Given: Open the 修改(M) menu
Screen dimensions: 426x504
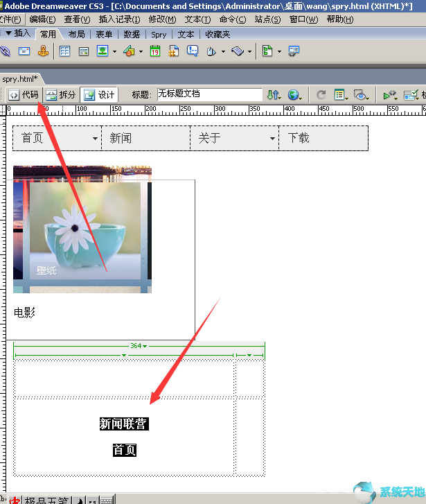Looking at the screenshot, I should [162, 19].
